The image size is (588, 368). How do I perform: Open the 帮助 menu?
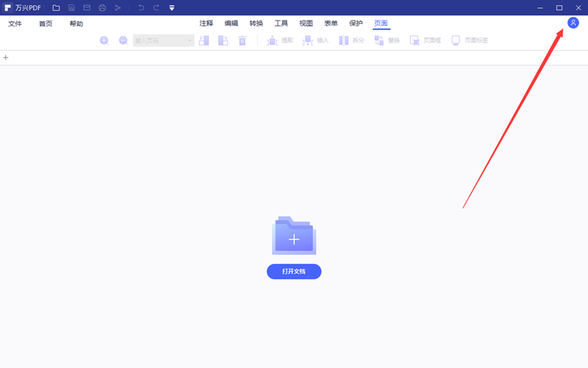tap(76, 24)
